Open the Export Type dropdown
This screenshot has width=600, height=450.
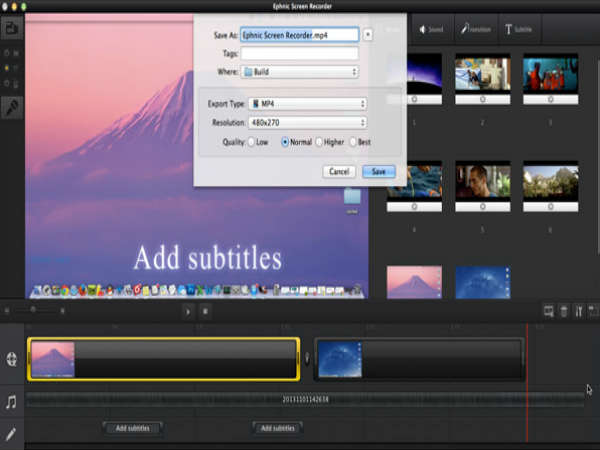(308, 103)
